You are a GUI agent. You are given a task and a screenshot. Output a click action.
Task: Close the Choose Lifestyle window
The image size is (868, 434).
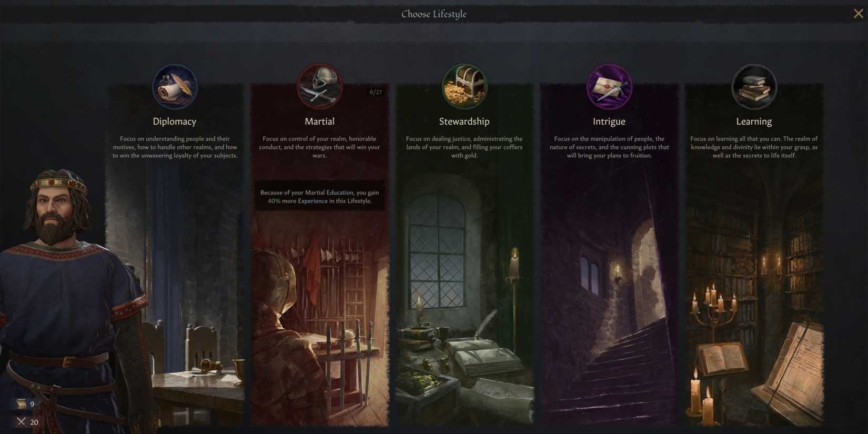click(x=859, y=14)
